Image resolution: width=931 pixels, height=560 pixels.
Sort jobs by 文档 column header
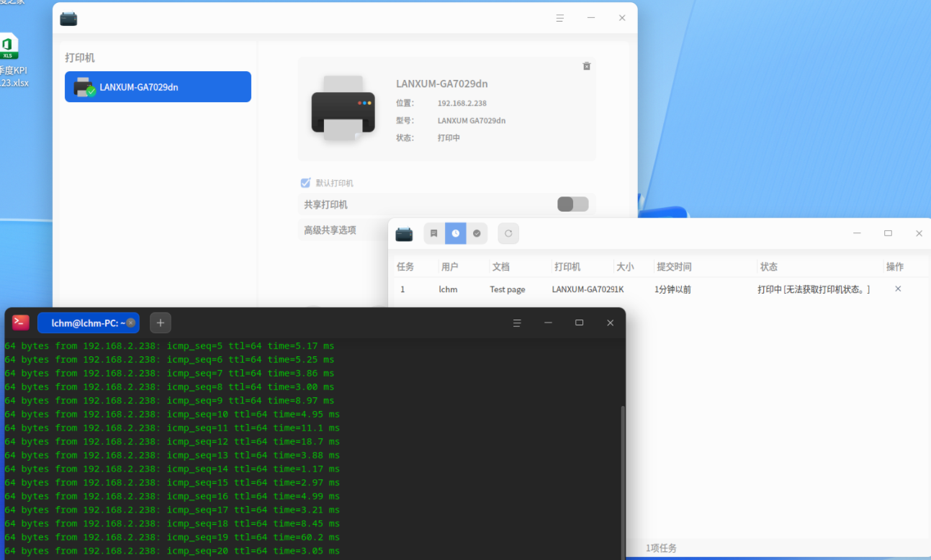(500, 266)
